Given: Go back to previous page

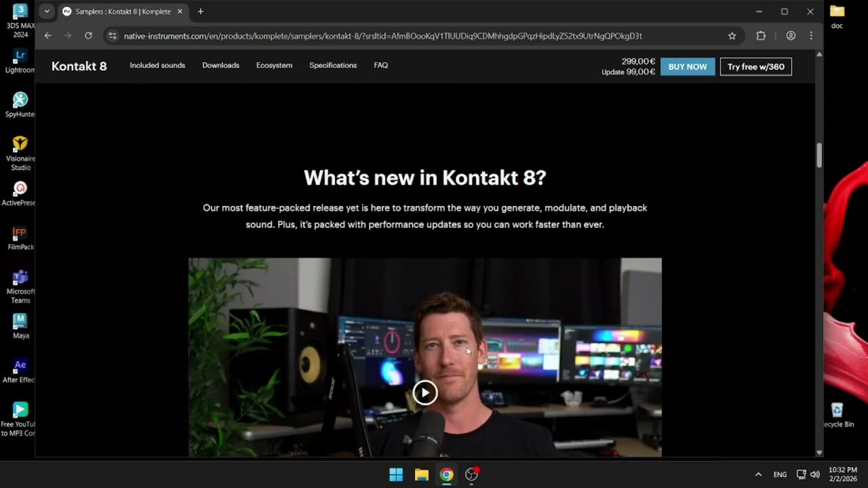Looking at the screenshot, I should pos(47,36).
